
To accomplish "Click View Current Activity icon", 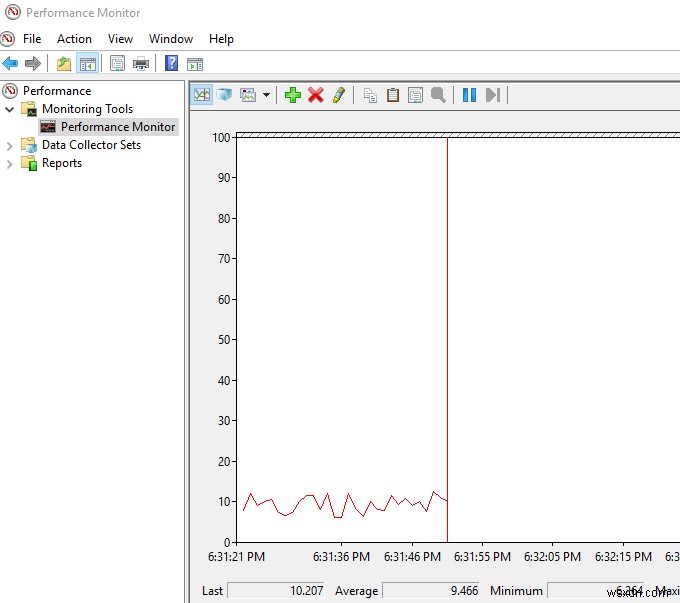I will click(202, 95).
